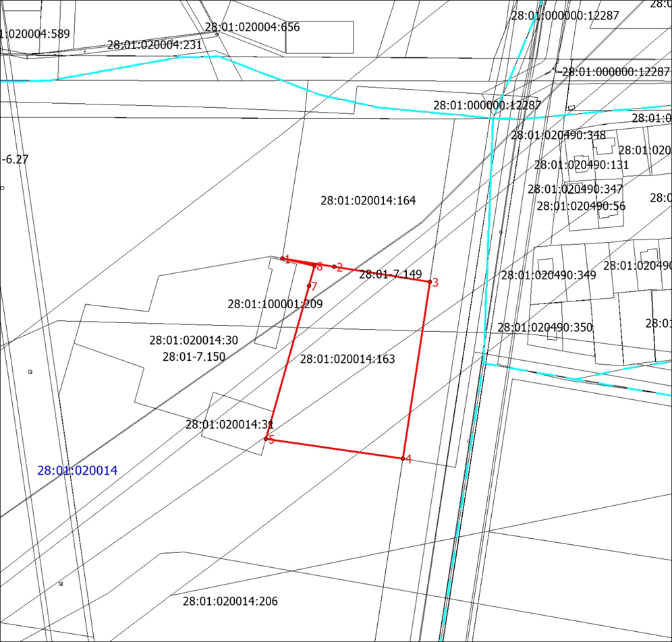Click parcel label 28:01:020490:350
The image size is (672, 642).
pyautogui.click(x=544, y=327)
